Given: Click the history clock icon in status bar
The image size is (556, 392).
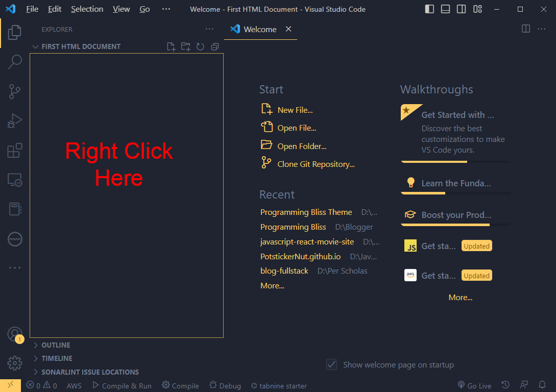Looking at the screenshot, I should tap(505, 385).
